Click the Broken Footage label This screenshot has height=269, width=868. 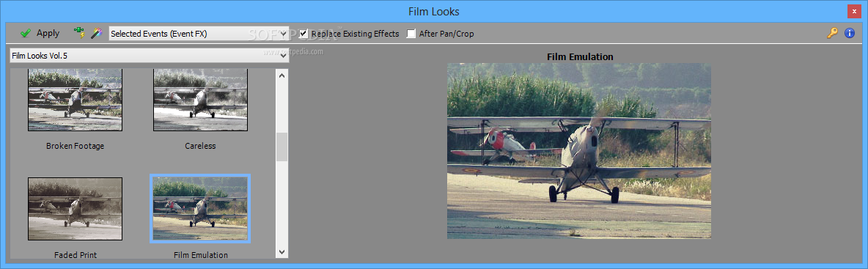(x=76, y=146)
